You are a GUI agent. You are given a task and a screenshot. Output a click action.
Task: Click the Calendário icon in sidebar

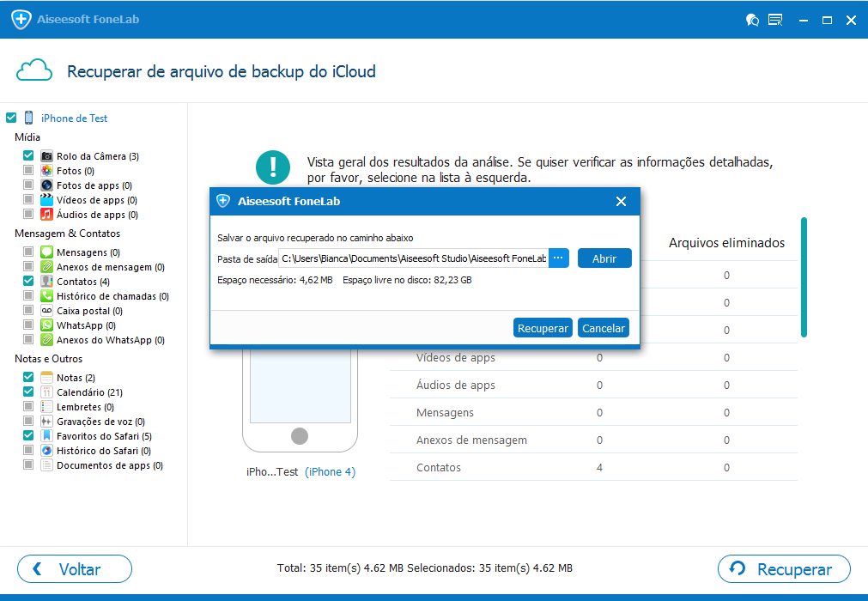(47, 392)
